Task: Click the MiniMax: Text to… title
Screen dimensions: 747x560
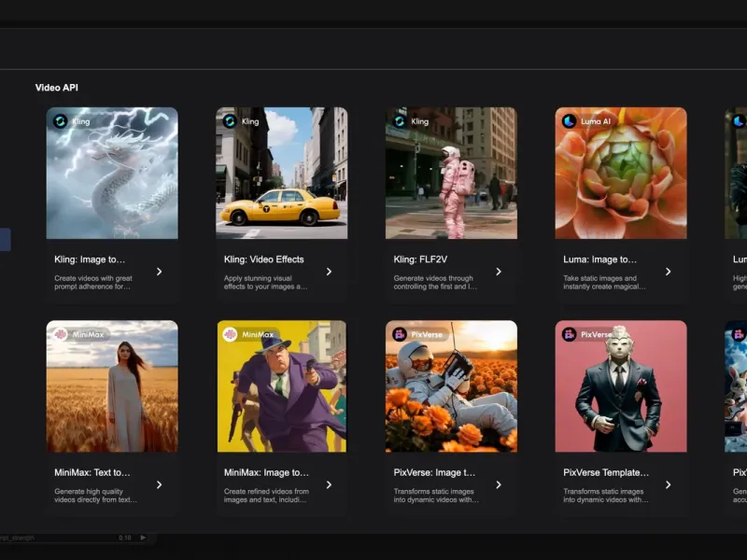Action: pyautogui.click(x=92, y=472)
